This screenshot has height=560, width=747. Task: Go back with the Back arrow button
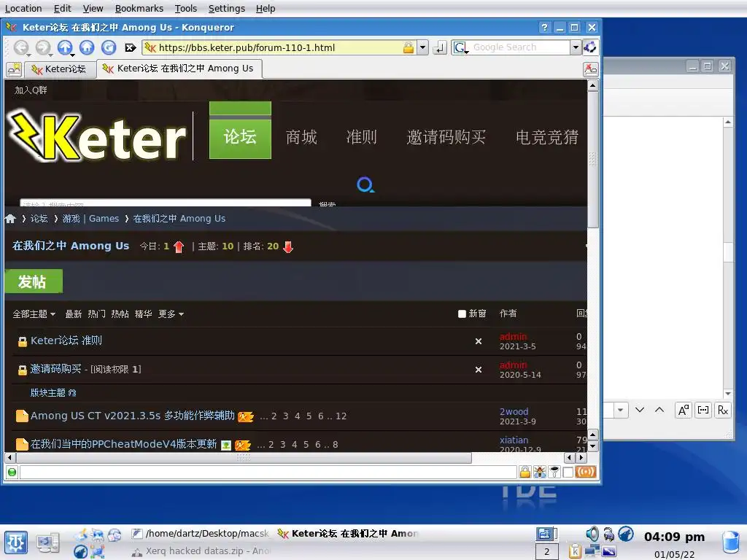(x=21, y=47)
